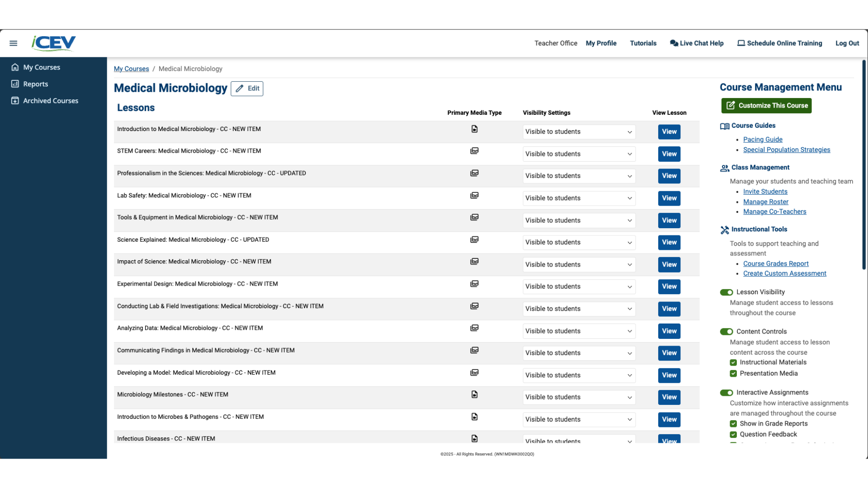Uncheck the Instructional Materials checkbox
The width and height of the screenshot is (868, 488).
coord(733,362)
